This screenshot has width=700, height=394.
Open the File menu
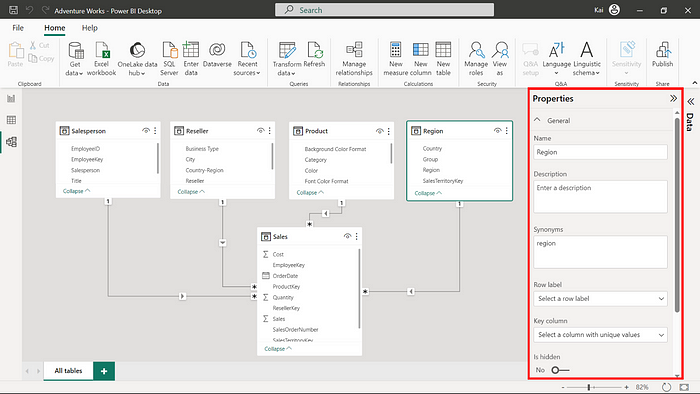(18, 28)
